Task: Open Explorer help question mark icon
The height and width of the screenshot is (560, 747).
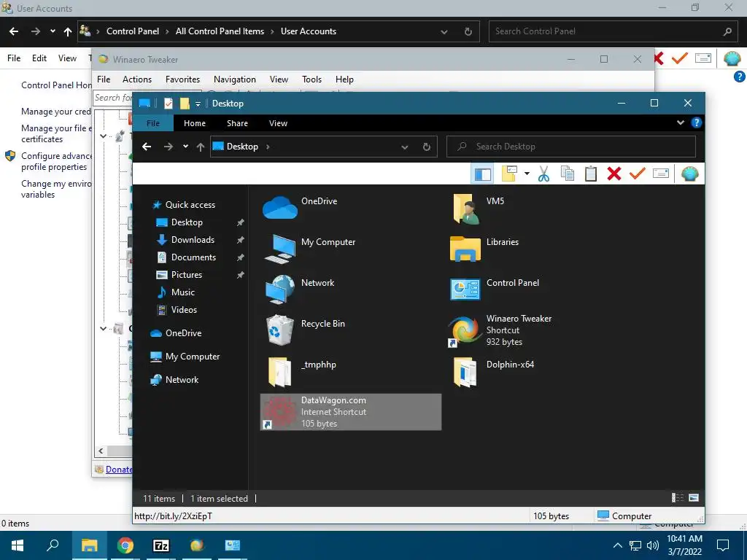Action: (x=696, y=122)
